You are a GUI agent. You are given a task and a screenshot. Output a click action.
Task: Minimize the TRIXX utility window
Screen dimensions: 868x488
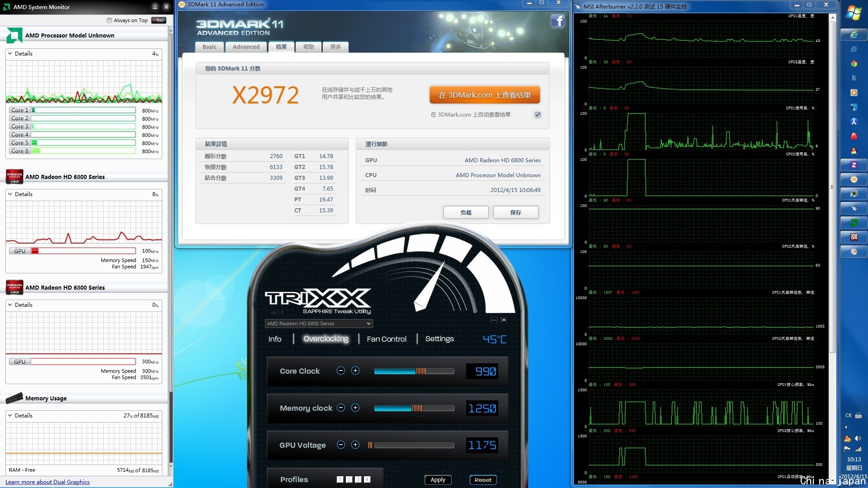pyautogui.click(x=494, y=320)
